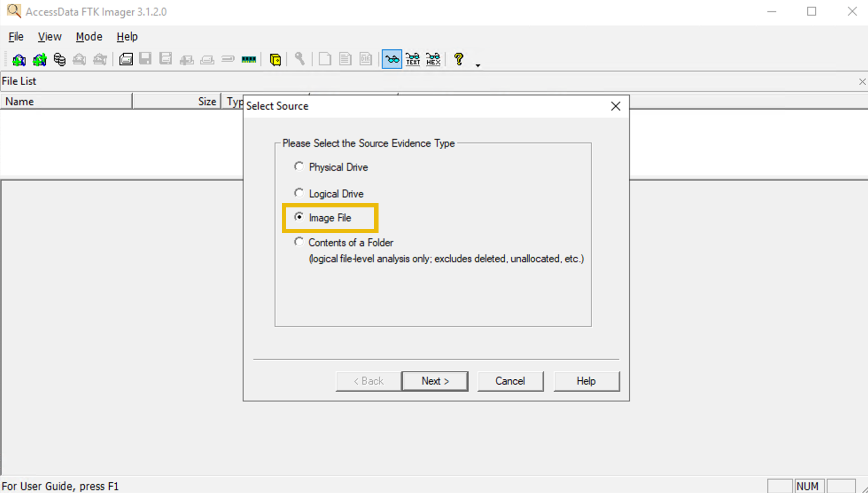The height and width of the screenshot is (493, 868).
Task: Sort by the Name column header
Action: click(x=66, y=101)
